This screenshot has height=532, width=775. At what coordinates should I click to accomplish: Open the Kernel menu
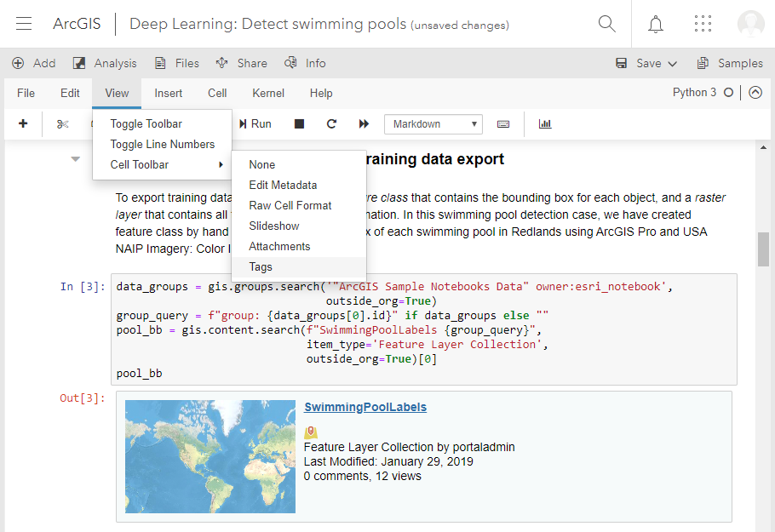[x=268, y=93]
